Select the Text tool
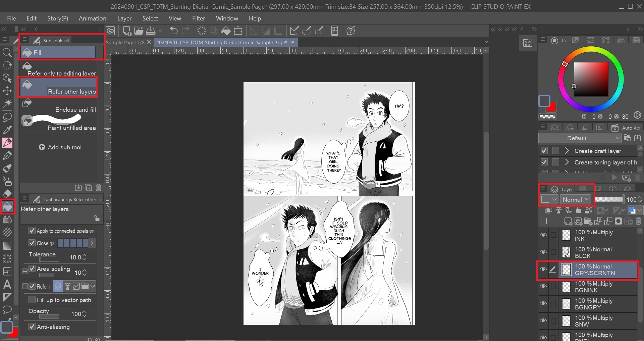644x341 pixels. pyautogui.click(x=7, y=284)
